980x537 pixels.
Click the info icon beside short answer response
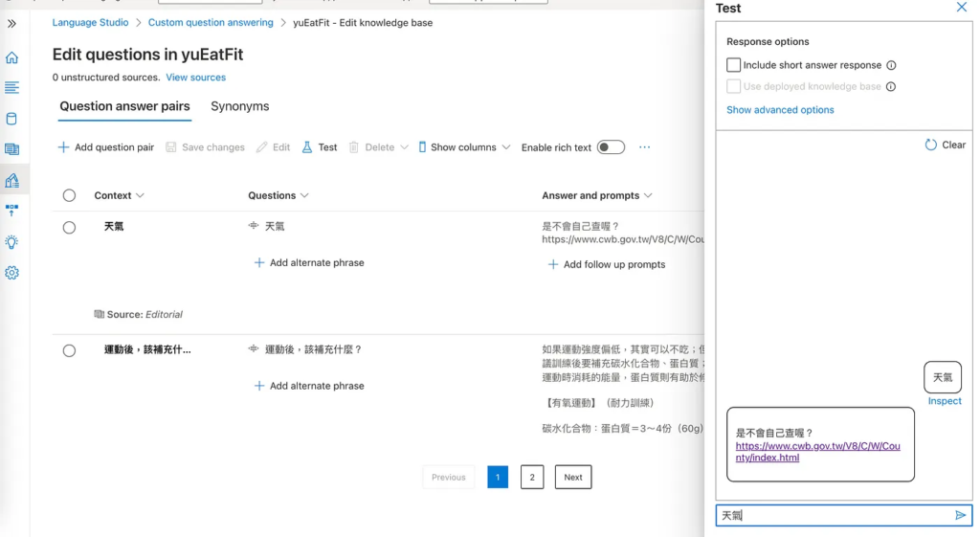point(891,66)
